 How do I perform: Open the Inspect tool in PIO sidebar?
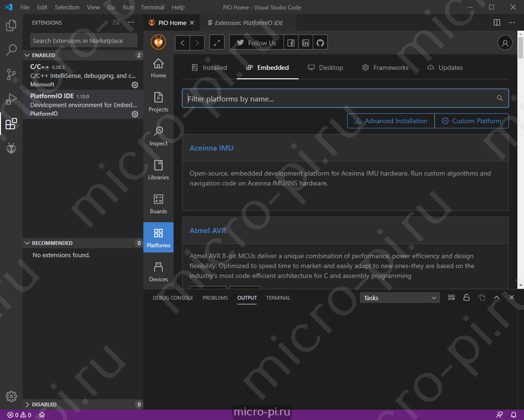[158, 136]
